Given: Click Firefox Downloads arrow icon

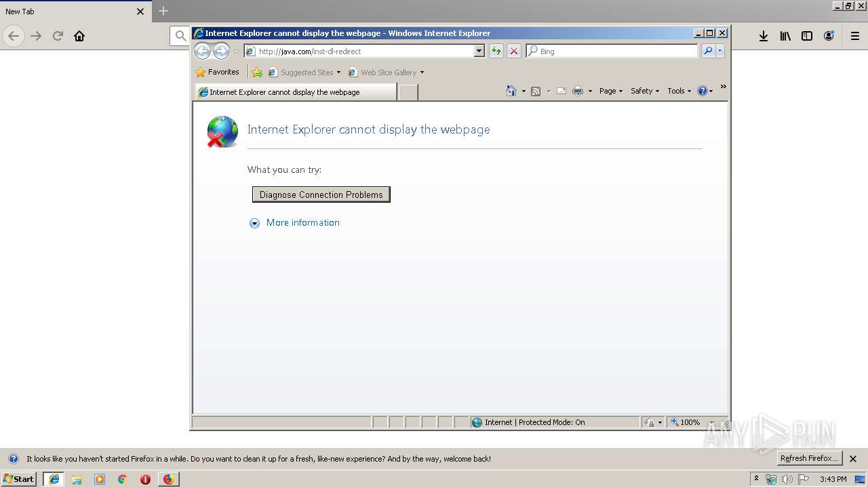Looking at the screenshot, I should click(x=764, y=36).
